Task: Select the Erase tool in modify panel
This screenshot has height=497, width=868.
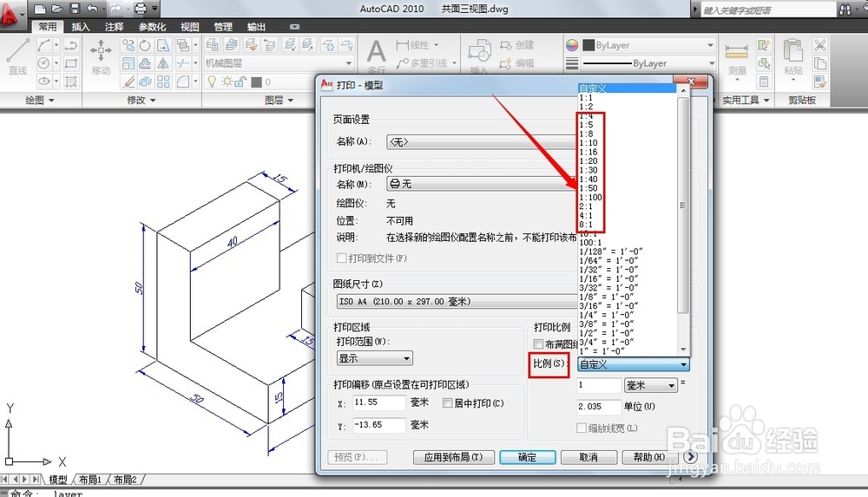Action: point(128,82)
